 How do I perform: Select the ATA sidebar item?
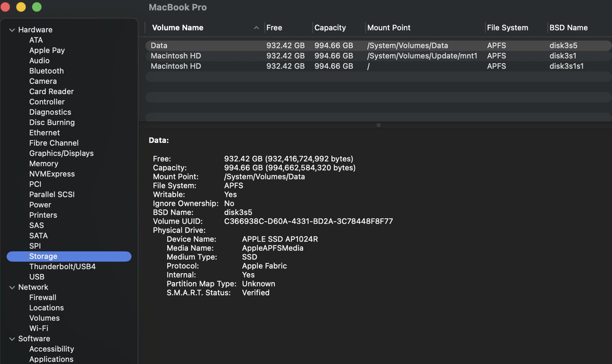pos(36,40)
